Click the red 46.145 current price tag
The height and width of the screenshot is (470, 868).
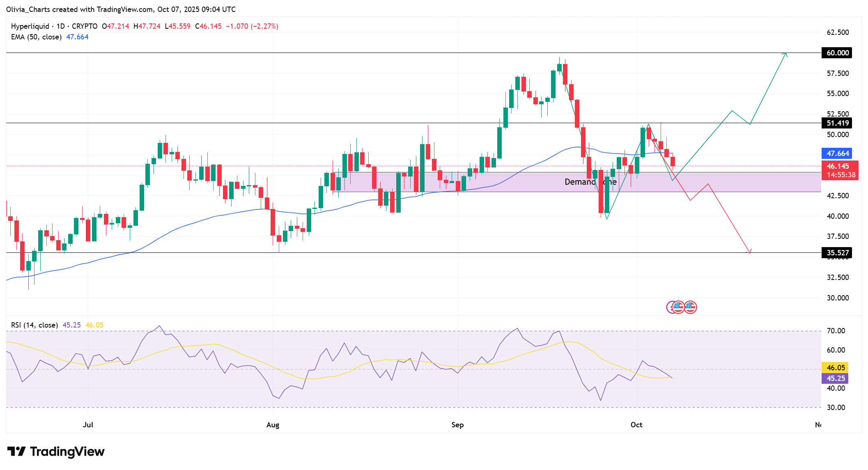click(839, 170)
